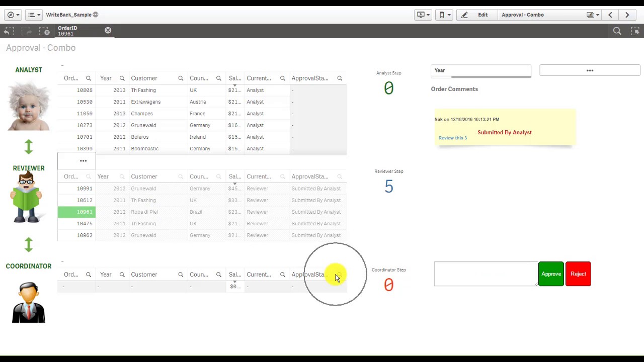This screenshot has height=362, width=644.
Task: Search CurrentStep column in Analyst table
Action: click(x=283, y=78)
